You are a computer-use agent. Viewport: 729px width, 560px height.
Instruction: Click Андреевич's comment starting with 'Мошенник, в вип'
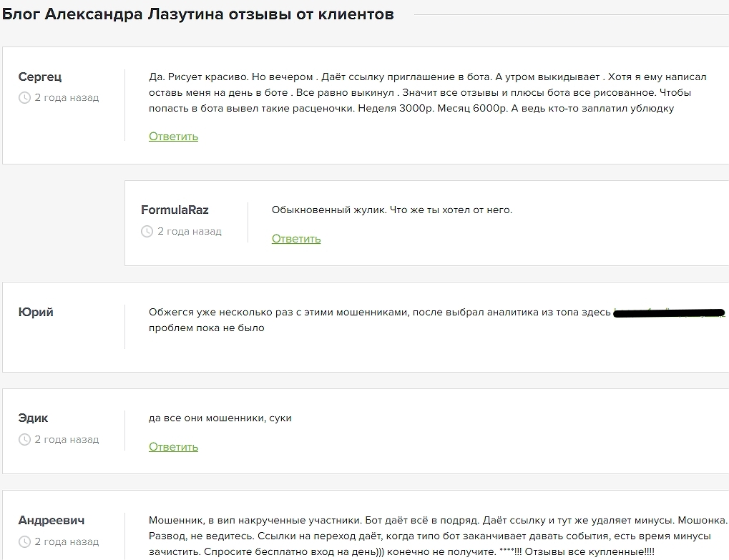(436, 536)
